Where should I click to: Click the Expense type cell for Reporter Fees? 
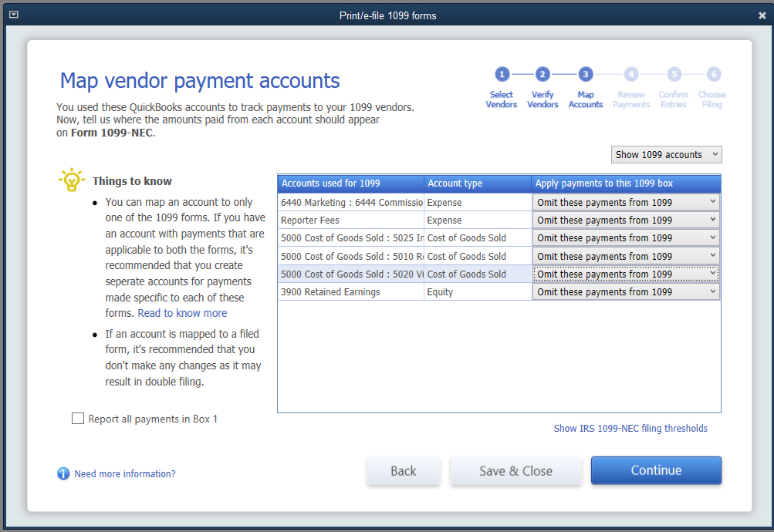478,220
